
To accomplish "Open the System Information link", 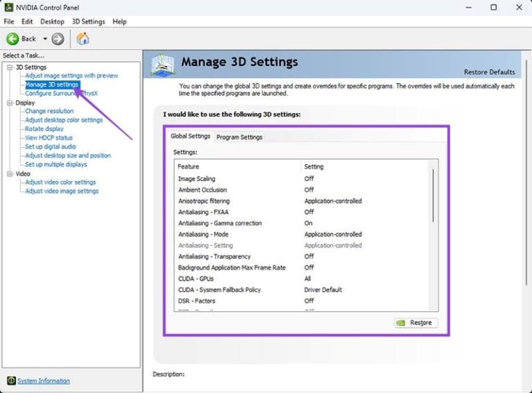I will click(x=44, y=381).
